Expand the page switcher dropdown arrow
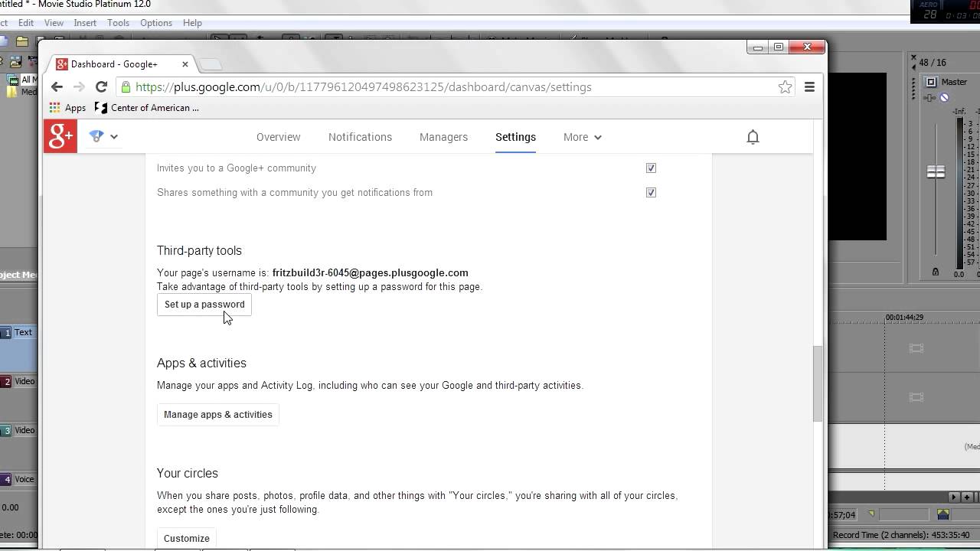980x551 pixels. point(114,137)
